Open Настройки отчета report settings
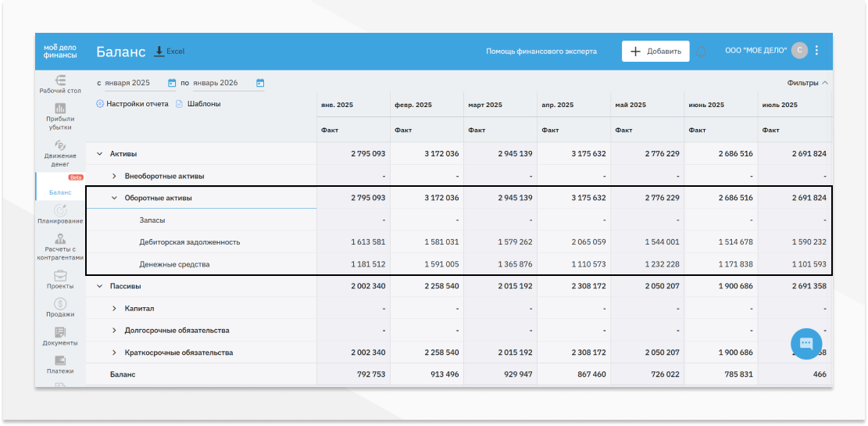868x426 pixels. click(132, 104)
